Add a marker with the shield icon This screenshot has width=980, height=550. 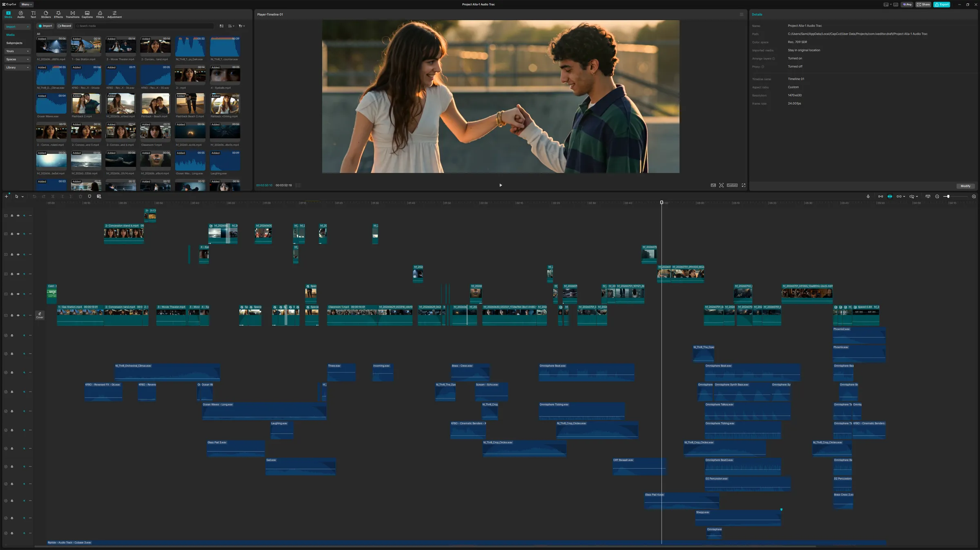tap(89, 196)
